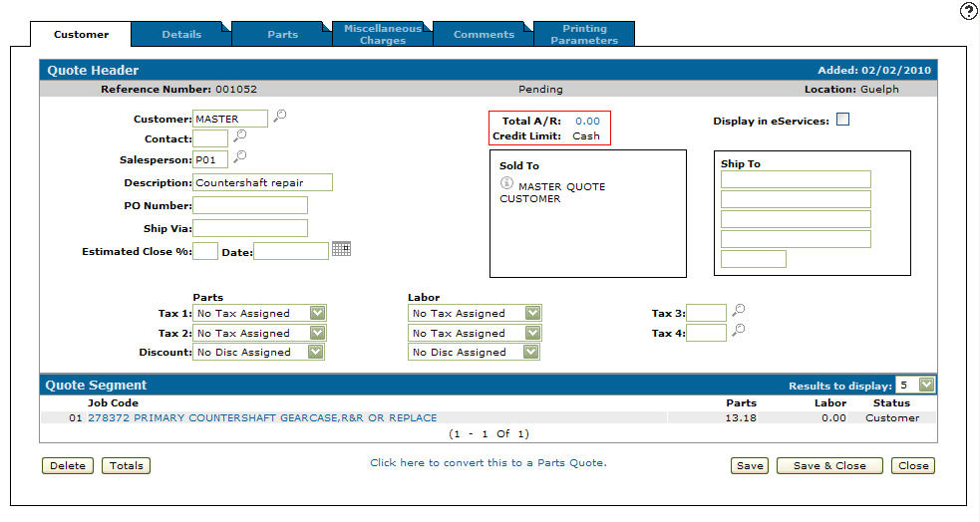Click the Status value Customer
The width and height of the screenshot is (980, 522).
point(892,417)
